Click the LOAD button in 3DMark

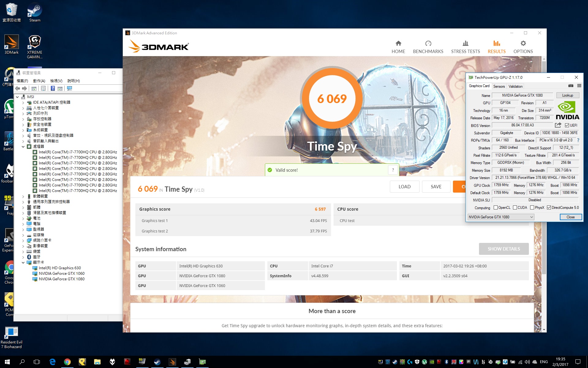tap(404, 186)
